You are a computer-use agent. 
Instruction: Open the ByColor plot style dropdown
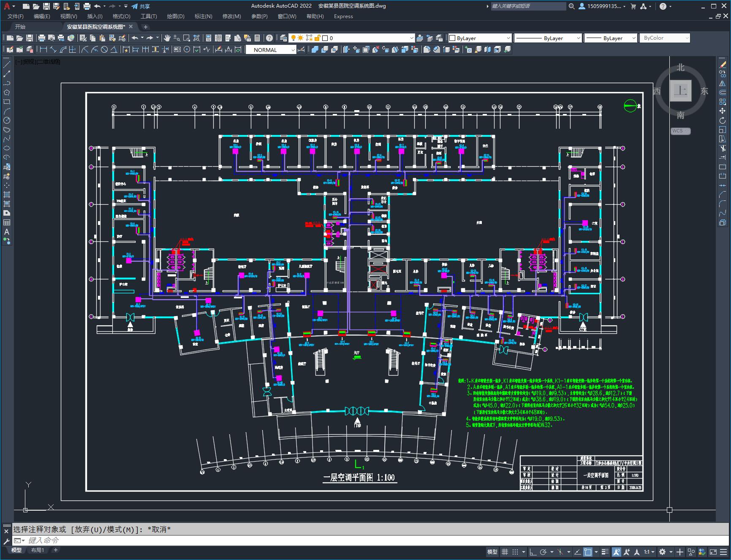coord(665,38)
